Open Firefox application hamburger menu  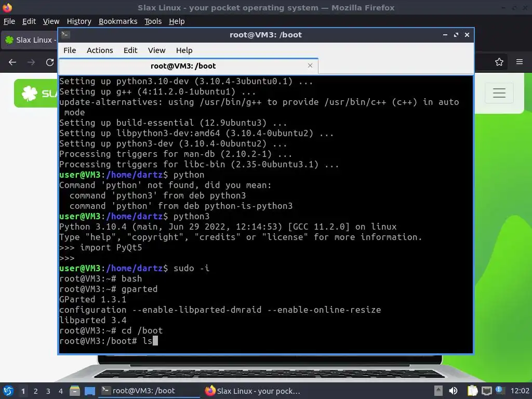pyautogui.click(x=519, y=62)
